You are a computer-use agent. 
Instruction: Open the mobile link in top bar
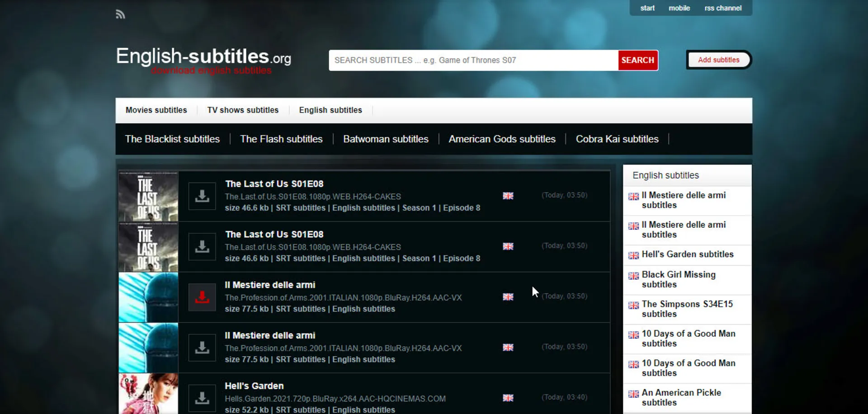pos(679,8)
